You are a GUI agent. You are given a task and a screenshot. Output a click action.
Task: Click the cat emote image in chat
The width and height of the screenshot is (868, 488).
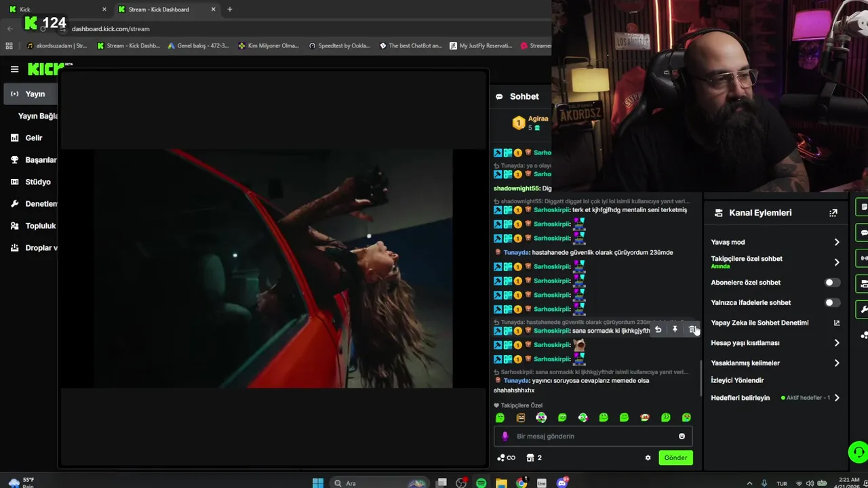(579, 344)
